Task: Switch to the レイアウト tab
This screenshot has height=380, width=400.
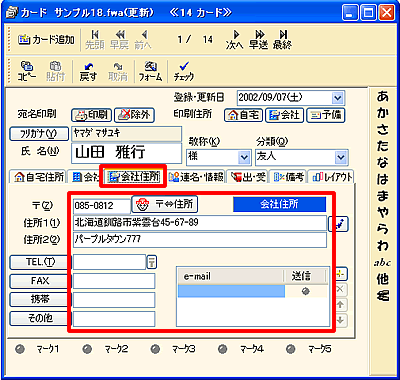Action: [332, 177]
